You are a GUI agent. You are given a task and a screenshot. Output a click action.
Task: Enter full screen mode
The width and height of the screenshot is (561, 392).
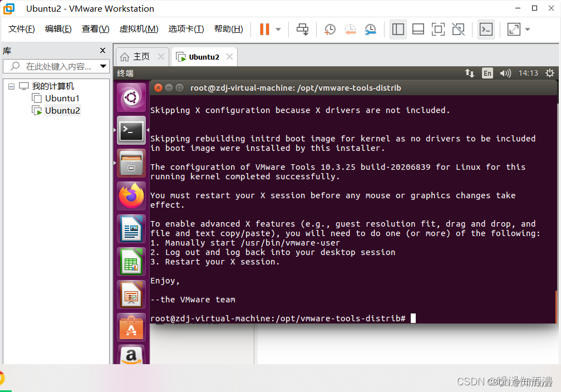439,30
